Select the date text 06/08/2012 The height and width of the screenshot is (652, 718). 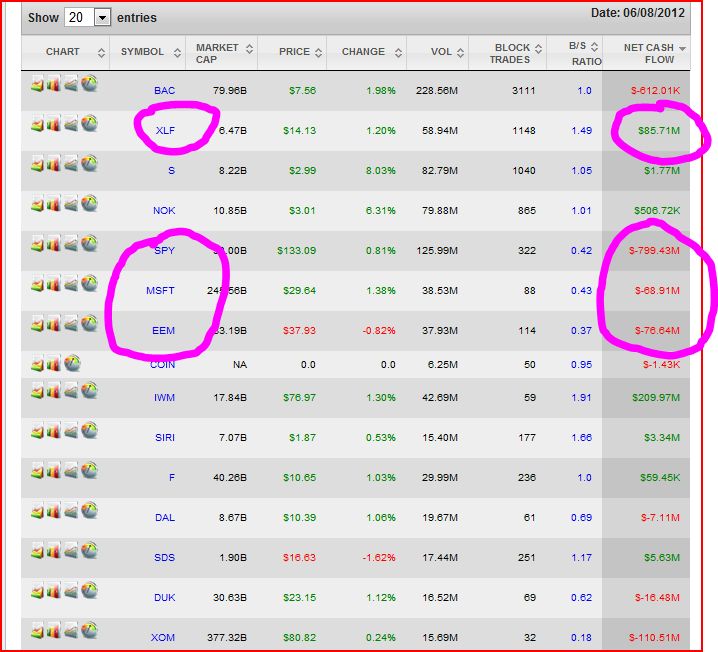click(x=654, y=13)
